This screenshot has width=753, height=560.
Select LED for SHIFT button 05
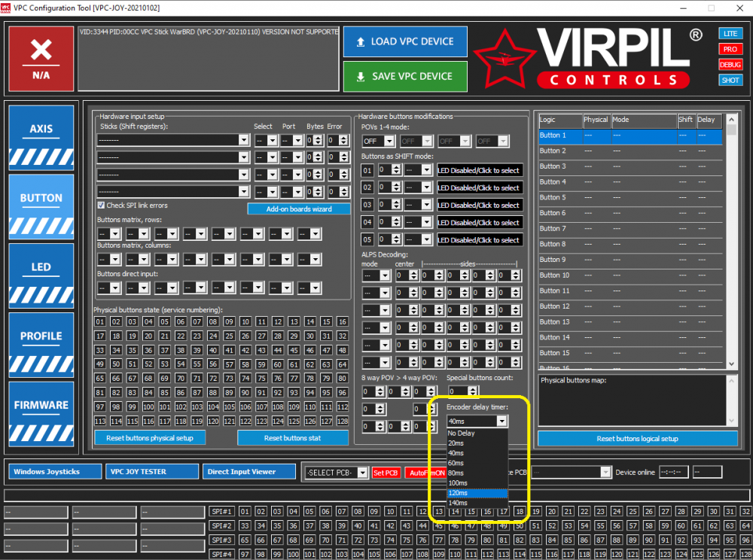479,240
